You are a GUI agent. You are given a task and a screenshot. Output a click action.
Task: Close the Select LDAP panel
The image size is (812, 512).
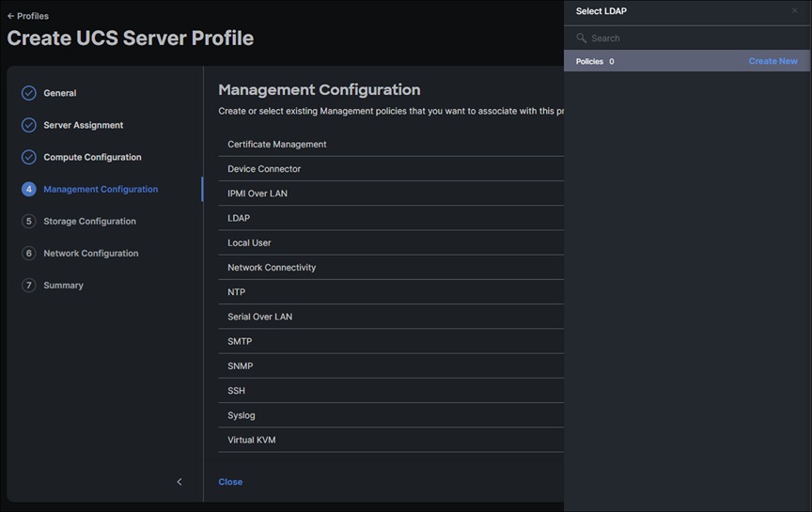coord(794,11)
